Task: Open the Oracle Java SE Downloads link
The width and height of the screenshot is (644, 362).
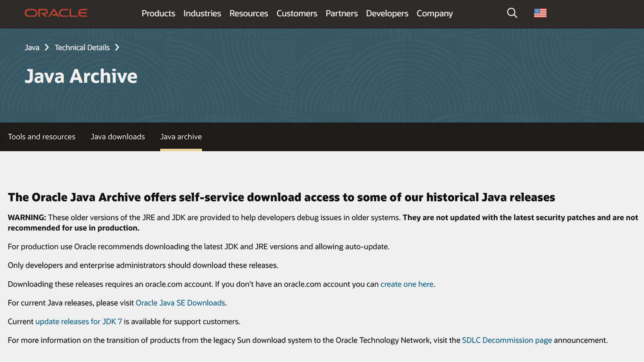Action: point(180,303)
